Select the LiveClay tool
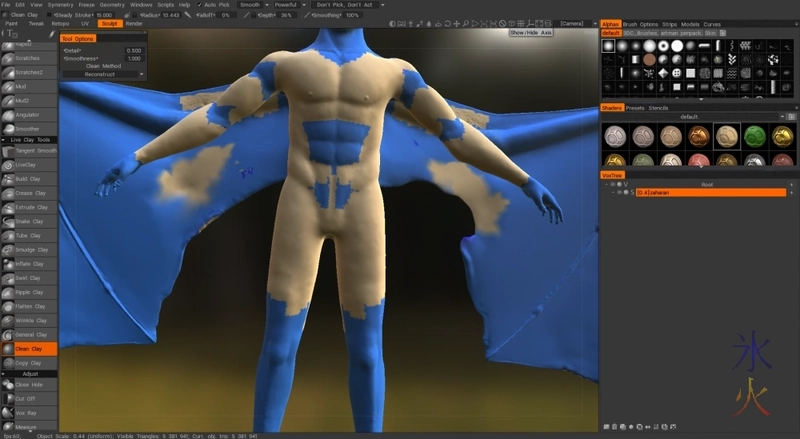Screen dimensions: 800x439 coord(29,165)
